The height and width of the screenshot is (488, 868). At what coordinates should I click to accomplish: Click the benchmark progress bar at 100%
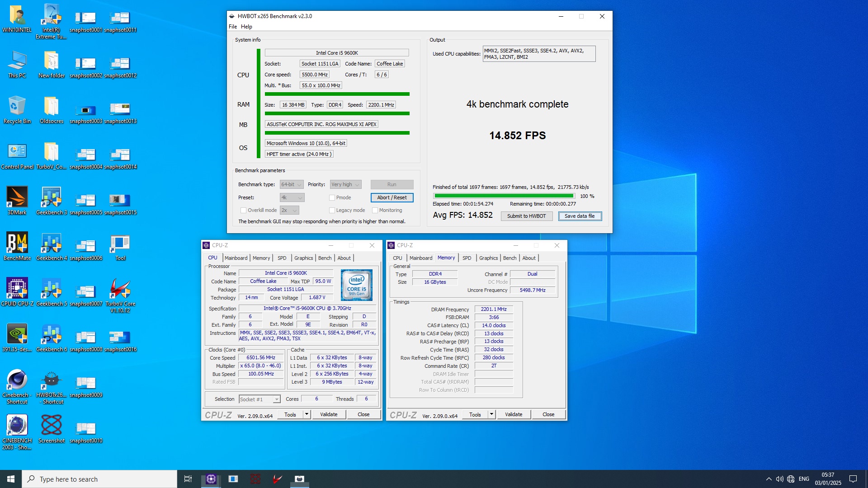(x=504, y=196)
